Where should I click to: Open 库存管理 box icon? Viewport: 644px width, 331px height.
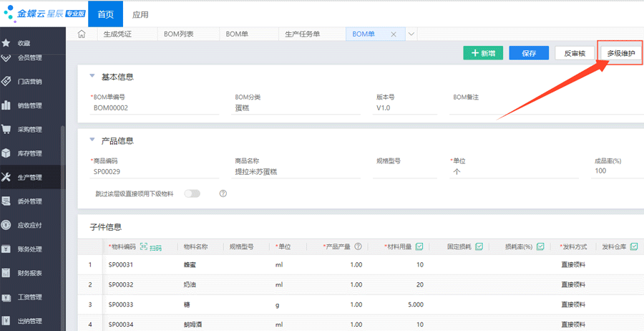click(x=6, y=153)
